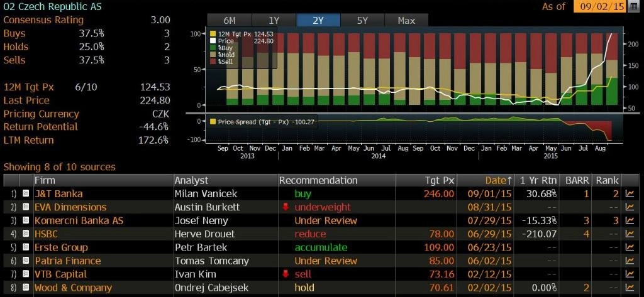Open the EVA Dimensions report document icon
The height and width of the screenshot is (297, 644).
(x=26, y=207)
